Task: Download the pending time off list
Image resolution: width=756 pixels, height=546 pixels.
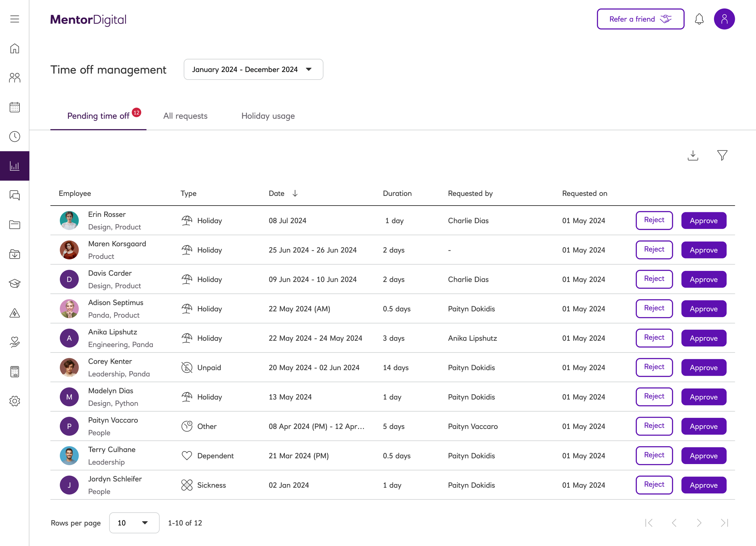Action: point(693,155)
